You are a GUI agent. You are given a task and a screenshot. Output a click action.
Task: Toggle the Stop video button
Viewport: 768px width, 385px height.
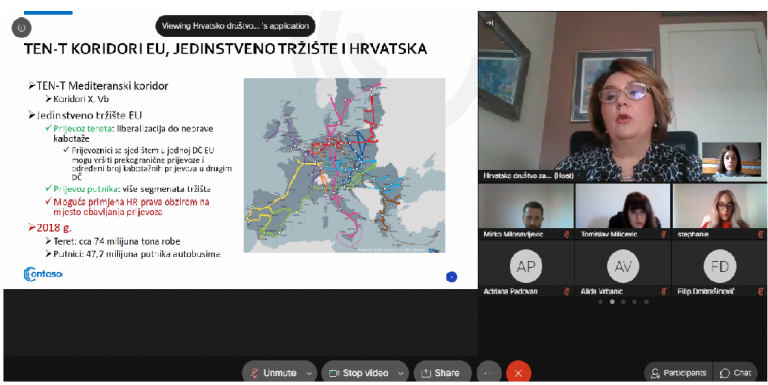(359, 373)
